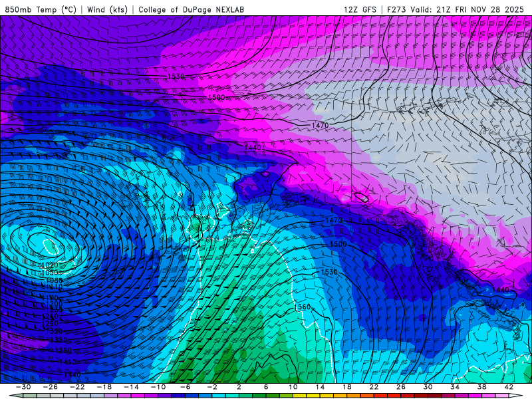Screen dimensions: 532x399
Task: Click the 42 color scale label
Action: pos(509,387)
